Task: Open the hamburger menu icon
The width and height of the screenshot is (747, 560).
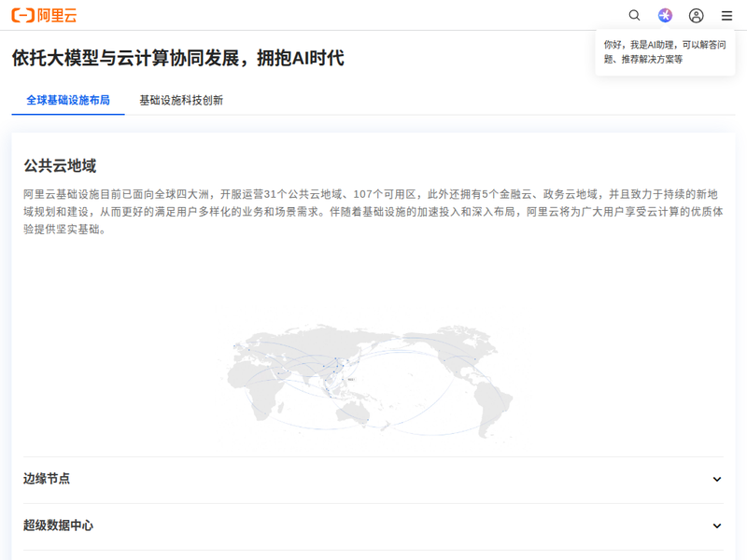Action: pyautogui.click(x=726, y=16)
